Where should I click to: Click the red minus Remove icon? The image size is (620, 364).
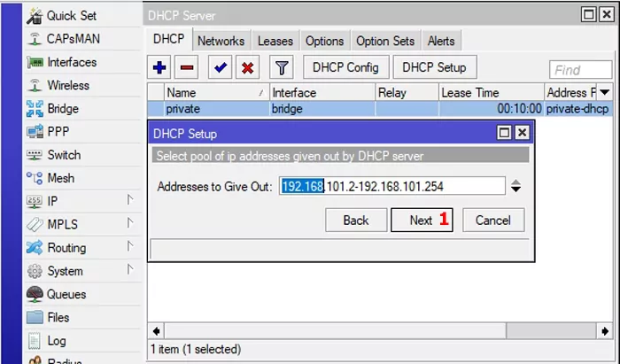tap(187, 67)
